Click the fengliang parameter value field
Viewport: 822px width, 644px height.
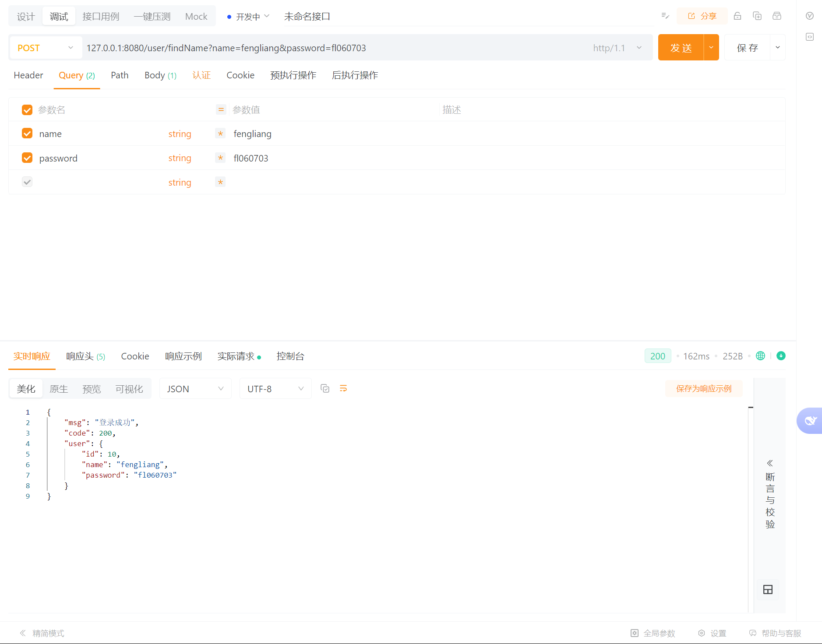(335, 134)
